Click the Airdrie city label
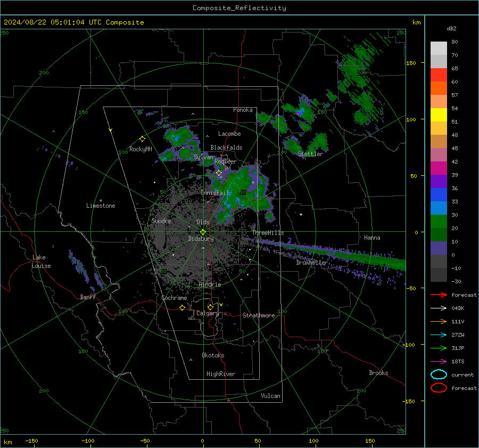Screen dimensions: 479x448 pyautogui.click(x=210, y=284)
